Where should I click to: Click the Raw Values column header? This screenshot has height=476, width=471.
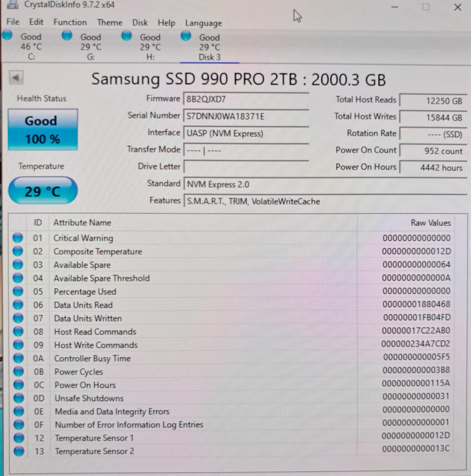(431, 223)
